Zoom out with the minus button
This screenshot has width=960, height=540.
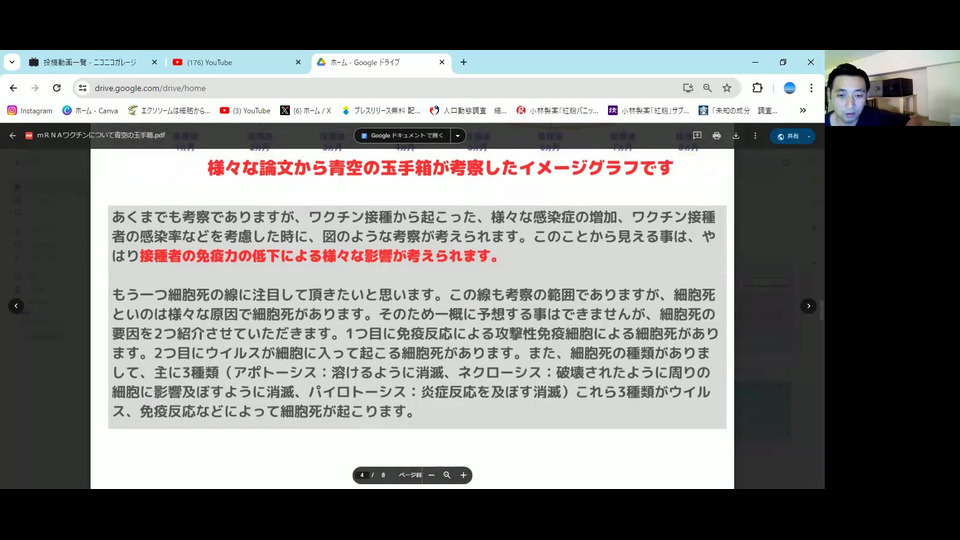431,475
